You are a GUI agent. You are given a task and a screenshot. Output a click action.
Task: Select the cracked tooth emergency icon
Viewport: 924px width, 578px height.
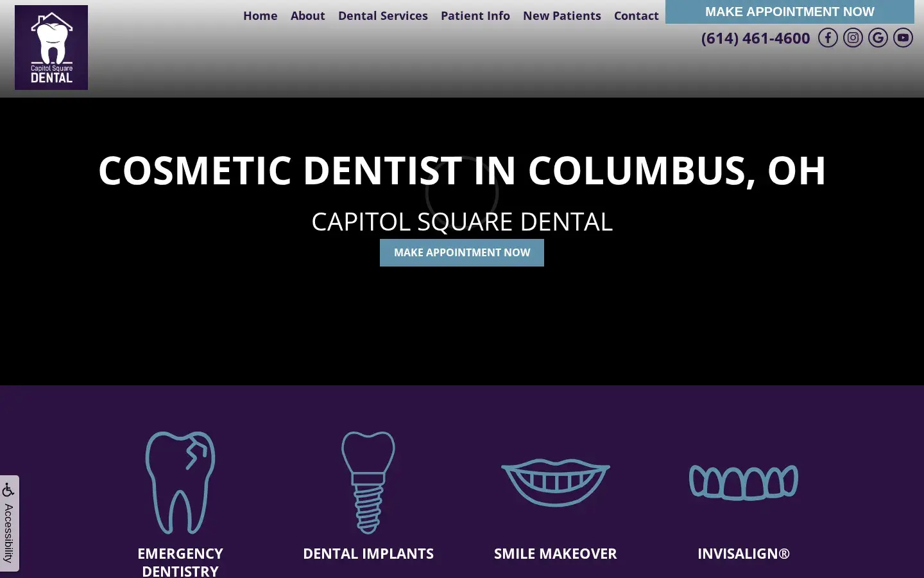[180, 482]
